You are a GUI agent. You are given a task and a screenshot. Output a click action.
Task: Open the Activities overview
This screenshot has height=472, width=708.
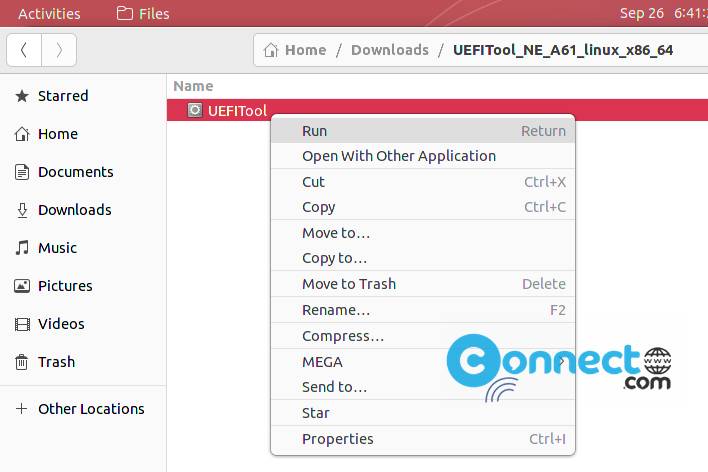click(49, 14)
